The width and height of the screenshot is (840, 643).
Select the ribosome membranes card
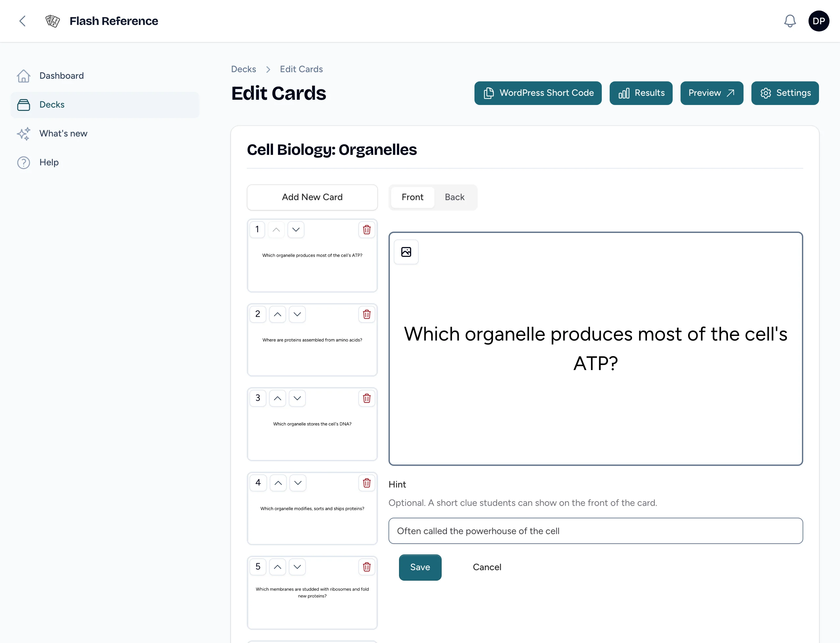click(312, 592)
